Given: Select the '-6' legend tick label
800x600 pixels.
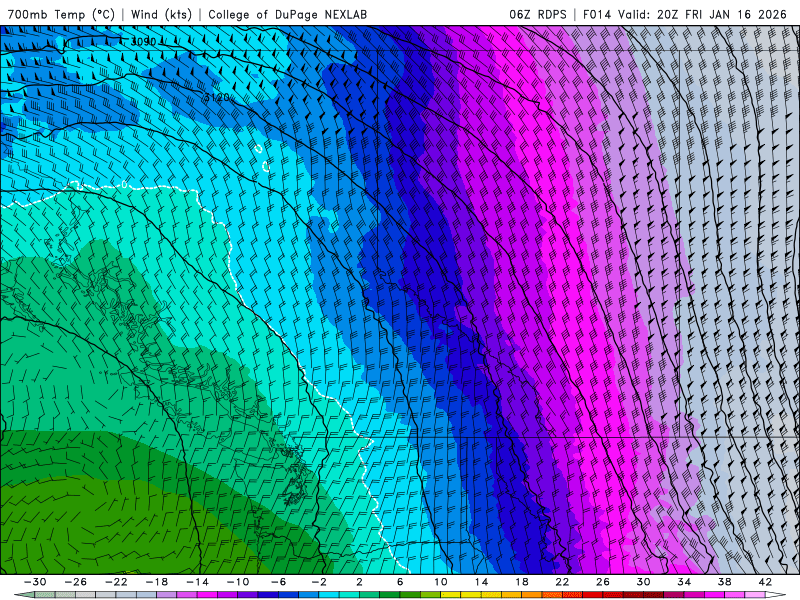Looking at the screenshot, I should point(278,582).
